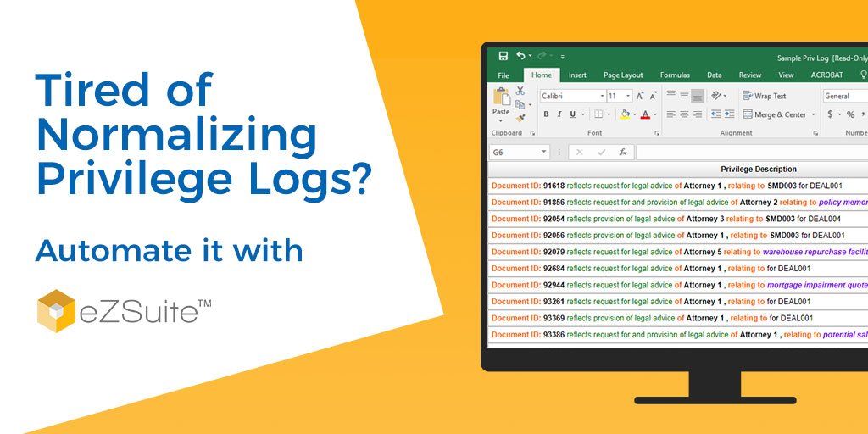Open the Customize Quick Access Toolbar arrow
Screen dimensions: 868x434
[x=563, y=57]
